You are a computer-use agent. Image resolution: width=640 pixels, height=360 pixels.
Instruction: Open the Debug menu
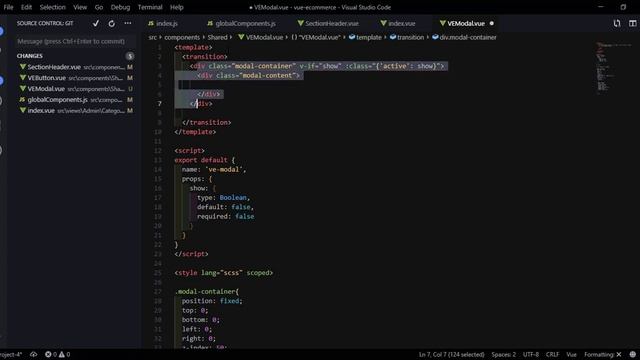point(120,7)
